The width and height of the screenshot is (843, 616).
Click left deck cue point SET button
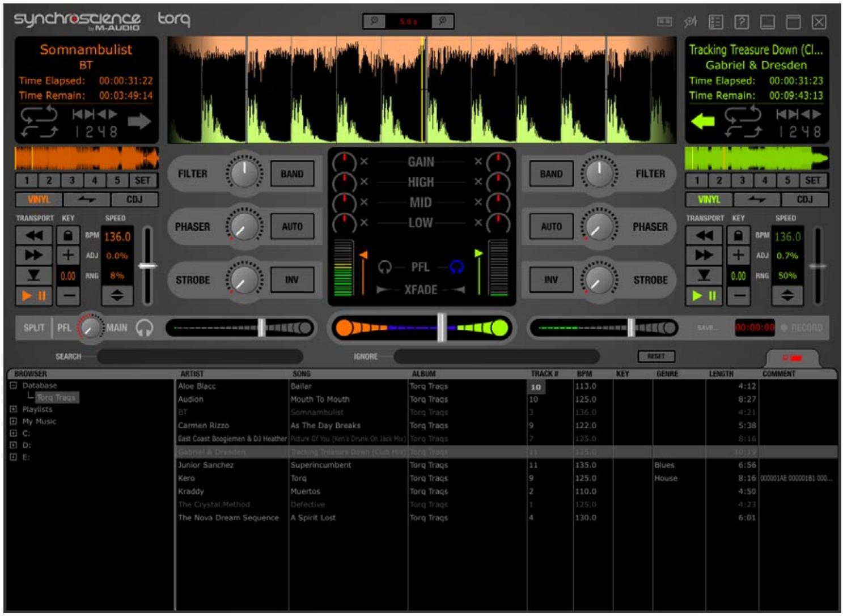(142, 181)
